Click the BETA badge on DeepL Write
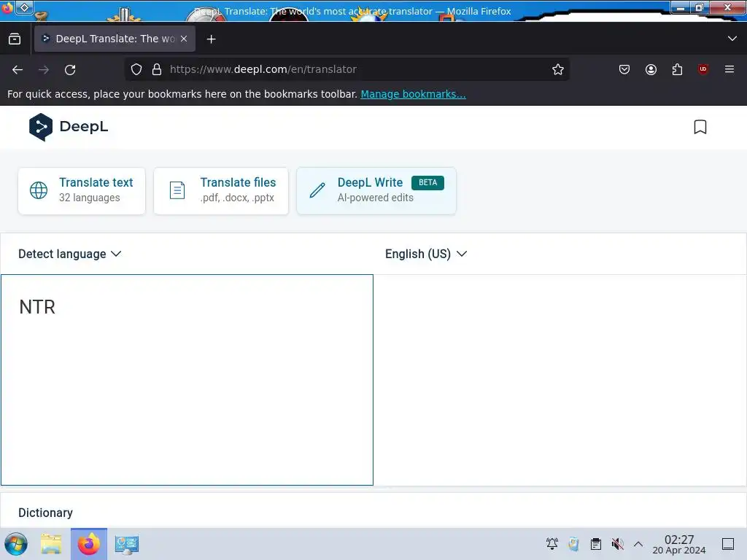This screenshot has width=747, height=560. coord(427,183)
